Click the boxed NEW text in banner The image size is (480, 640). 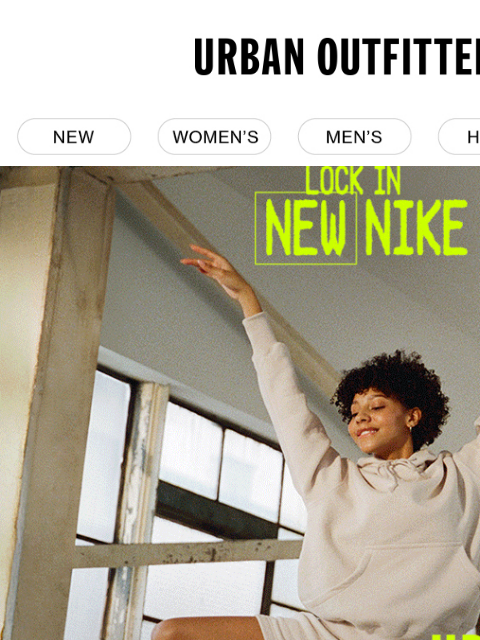[306, 228]
